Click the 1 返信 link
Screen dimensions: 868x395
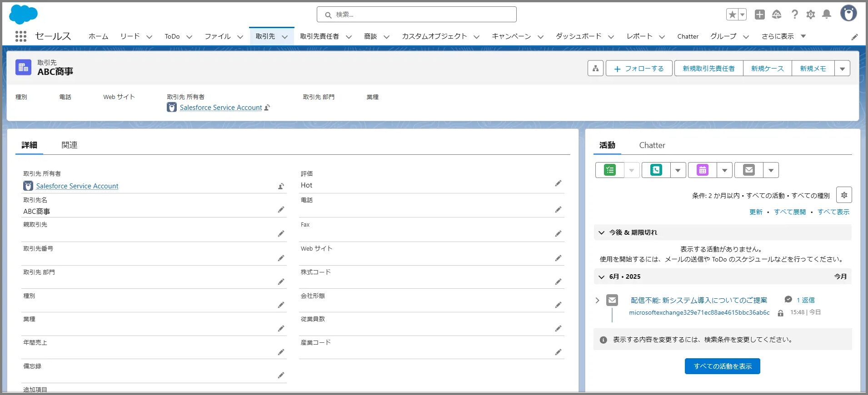pyautogui.click(x=805, y=300)
